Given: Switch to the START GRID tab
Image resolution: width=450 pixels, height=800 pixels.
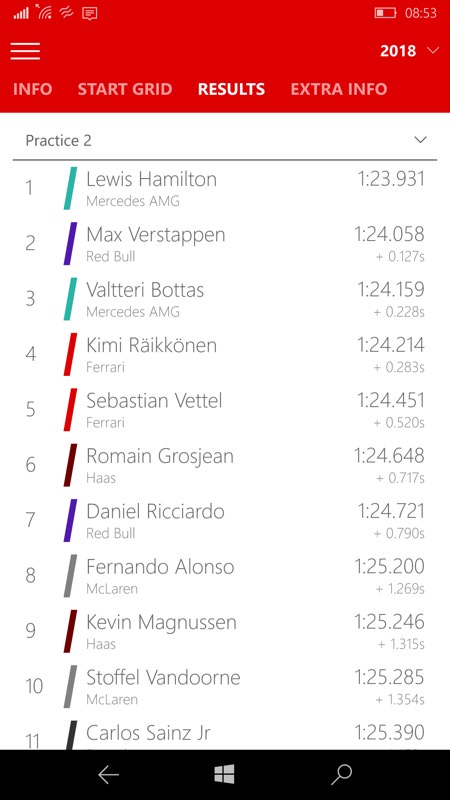Looking at the screenshot, I should [x=125, y=89].
